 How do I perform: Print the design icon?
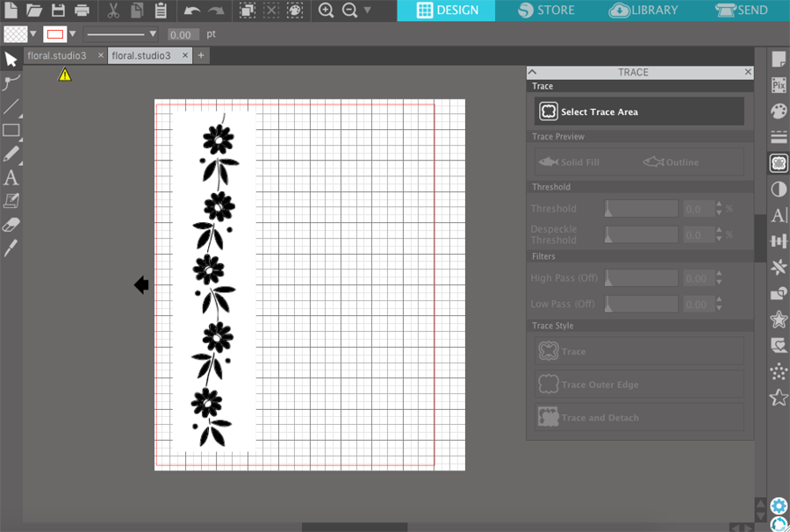(82, 10)
